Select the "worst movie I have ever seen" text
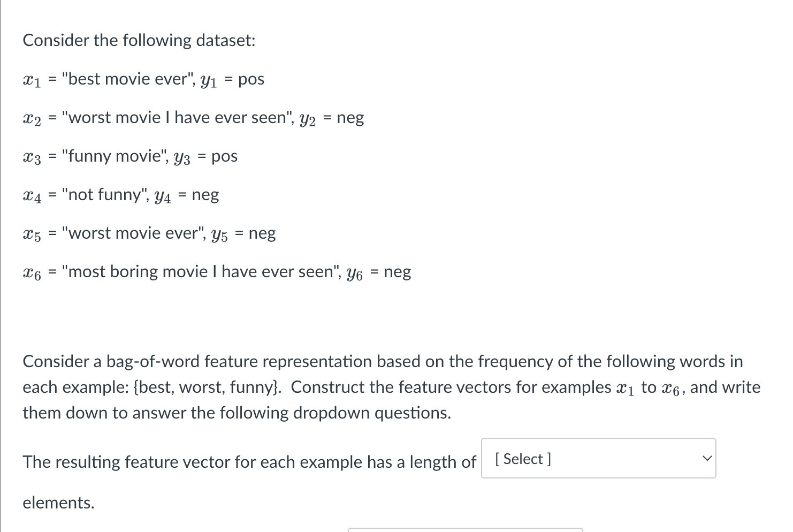The height and width of the screenshot is (532, 793). (178, 117)
